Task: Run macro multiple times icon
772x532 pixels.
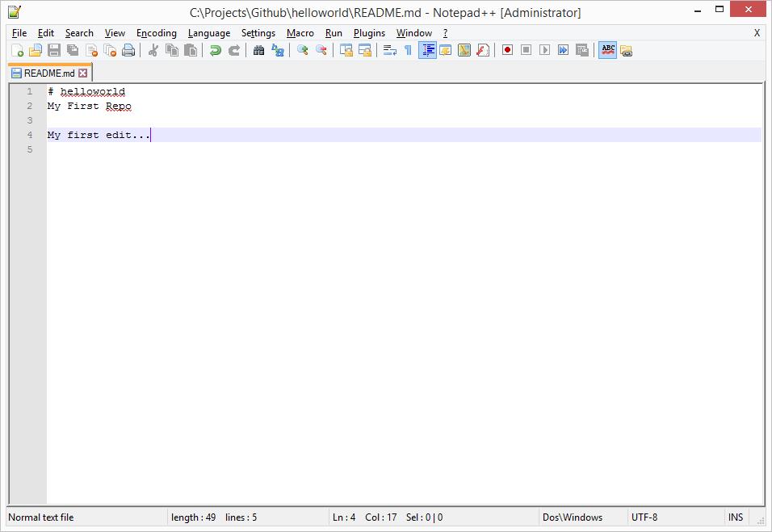Action: [x=563, y=50]
